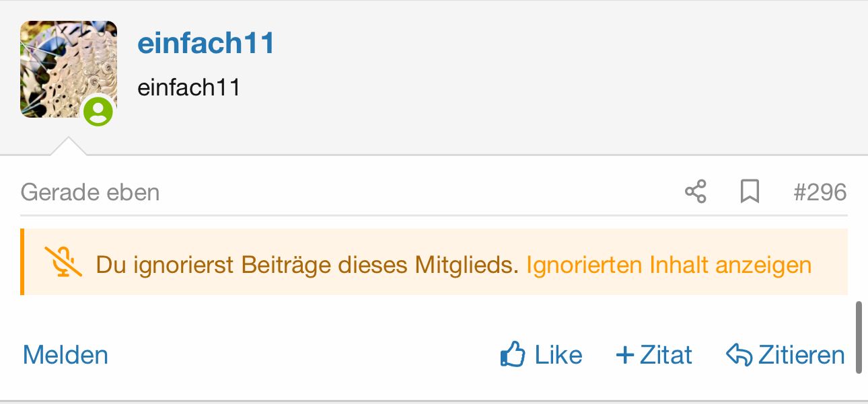Click the reply arrow icon beside Zitieren
This screenshot has width=868, height=404.
pyautogui.click(x=739, y=355)
